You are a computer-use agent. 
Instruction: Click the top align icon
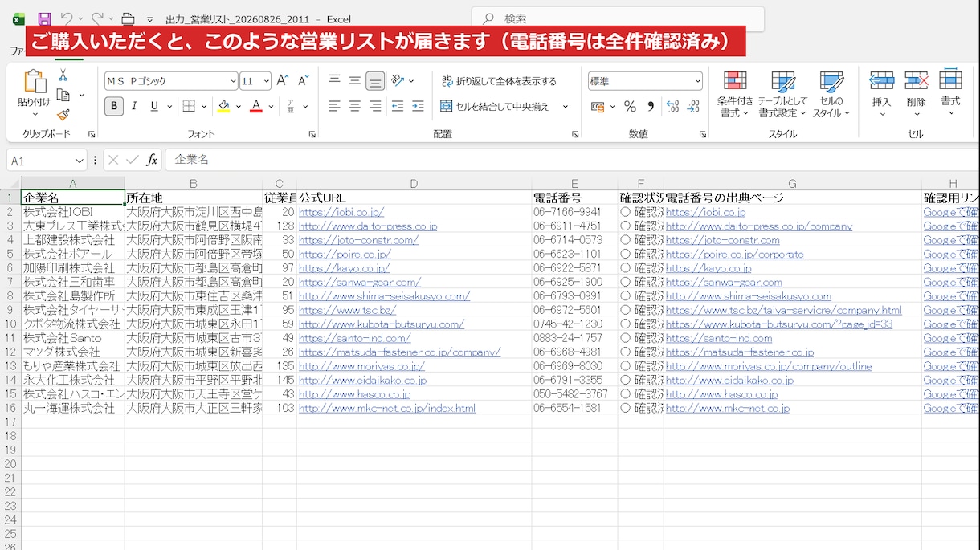click(334, 80)
